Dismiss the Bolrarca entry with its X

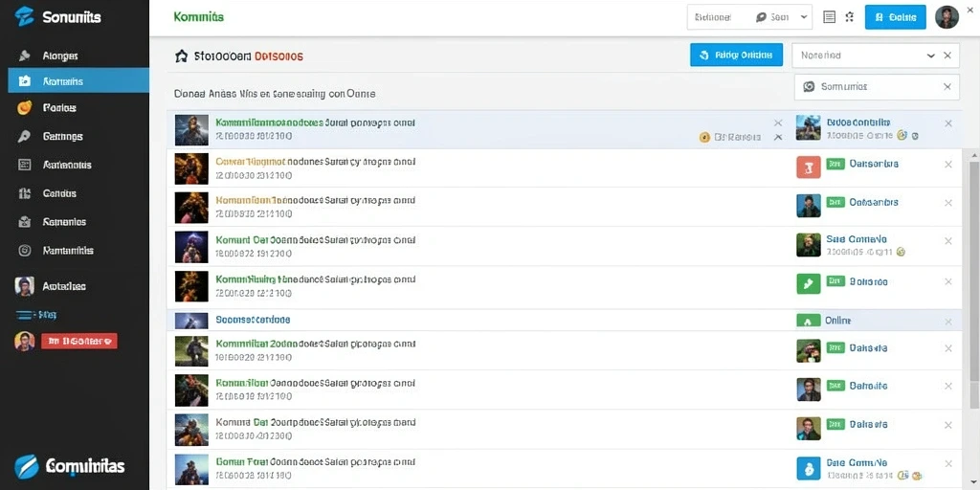click(x=948, y=282)
